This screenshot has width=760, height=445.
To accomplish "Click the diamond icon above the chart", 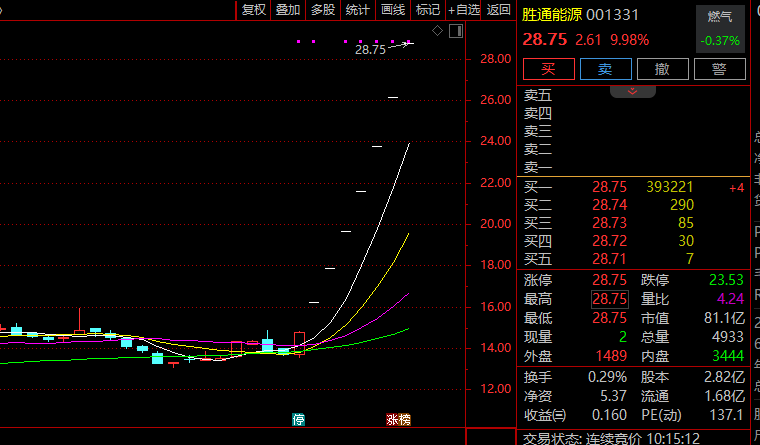I will pyautogui.click(x=437, y=33).
